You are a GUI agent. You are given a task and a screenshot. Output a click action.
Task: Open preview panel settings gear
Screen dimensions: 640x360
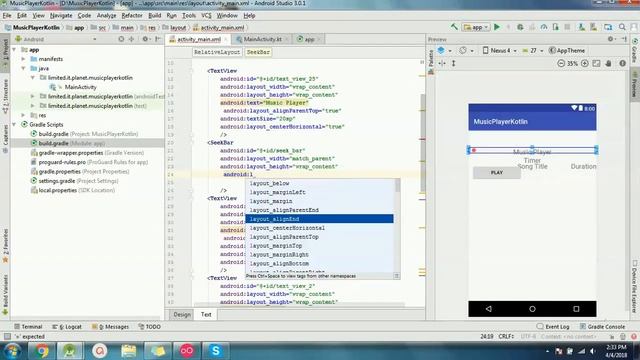(611, 39)
